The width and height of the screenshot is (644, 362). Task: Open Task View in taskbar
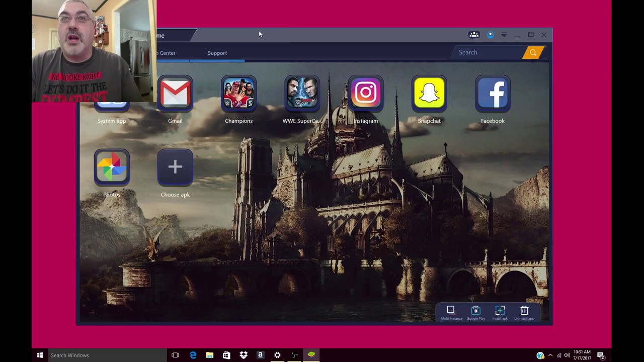pos(175,355)
